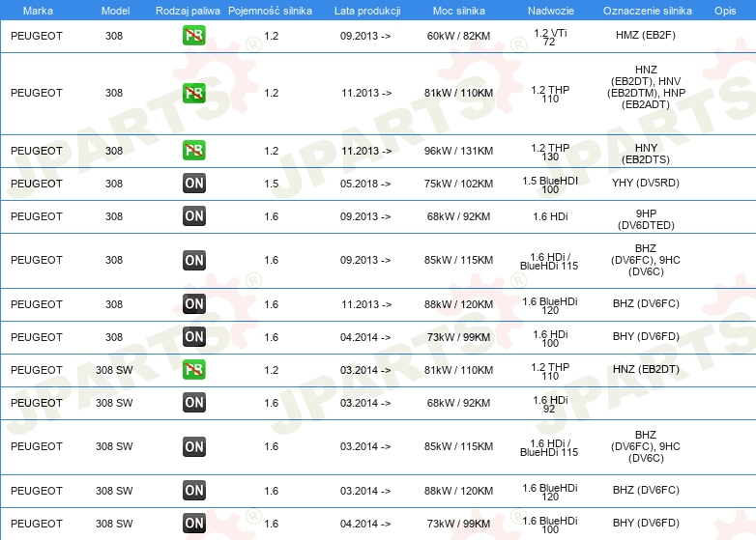The image size is (756, 540).
Task: Click the Lata produkcji column header
Action: (365, 10)
